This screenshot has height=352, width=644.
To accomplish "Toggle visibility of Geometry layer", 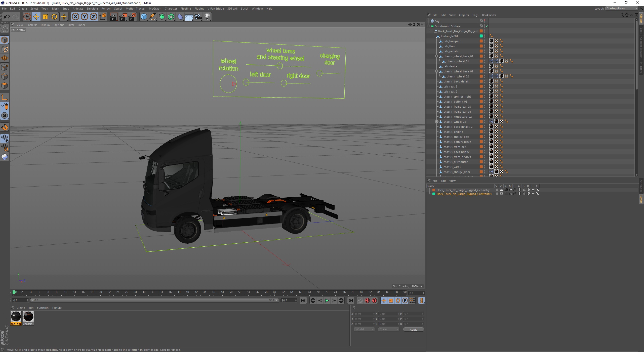I will [x=501, y=190].
